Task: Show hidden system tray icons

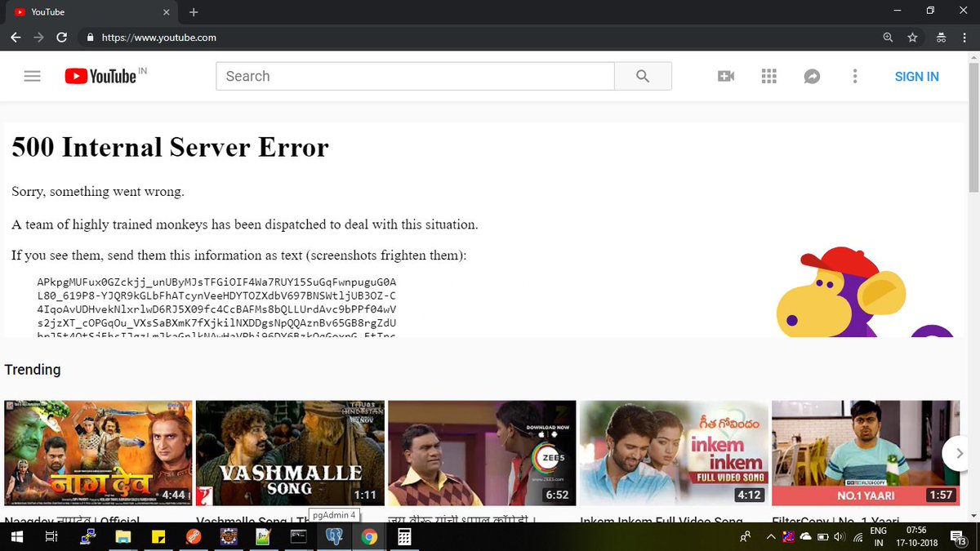Action: (770, 537)
